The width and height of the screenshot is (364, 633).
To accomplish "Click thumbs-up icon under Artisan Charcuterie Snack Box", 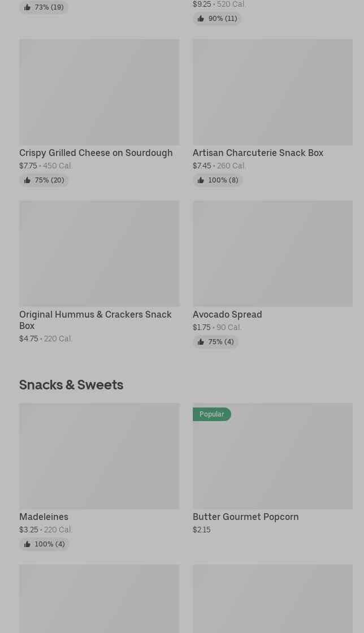I will point(201,180).
